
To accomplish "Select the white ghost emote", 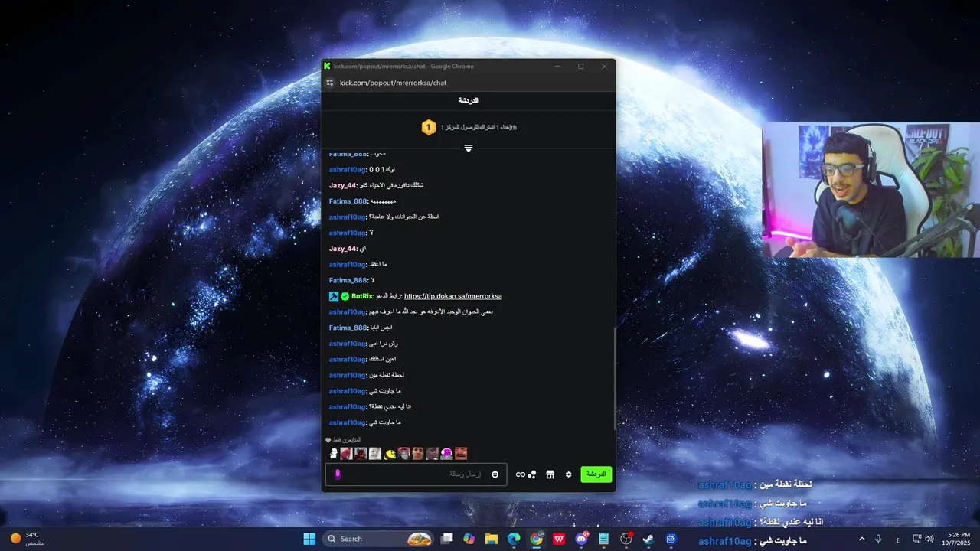I will pyautogui.click(x=334, y=454).
